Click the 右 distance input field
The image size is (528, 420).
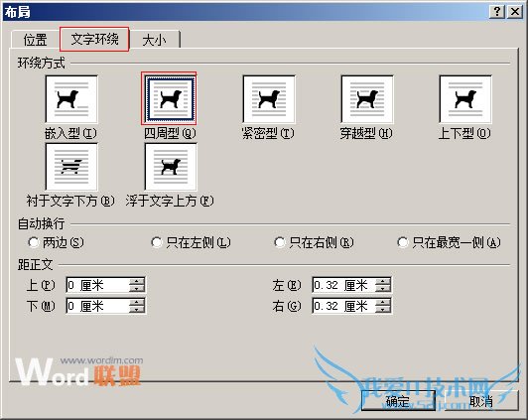343,306
